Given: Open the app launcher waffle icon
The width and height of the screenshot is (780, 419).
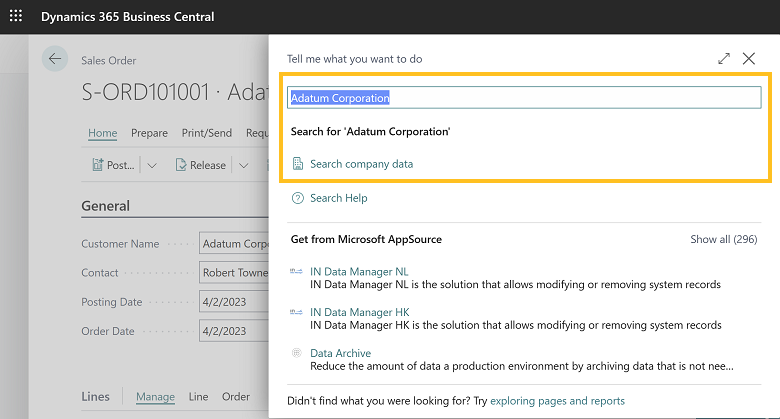Looking at the screenshot, I should 15,17.
